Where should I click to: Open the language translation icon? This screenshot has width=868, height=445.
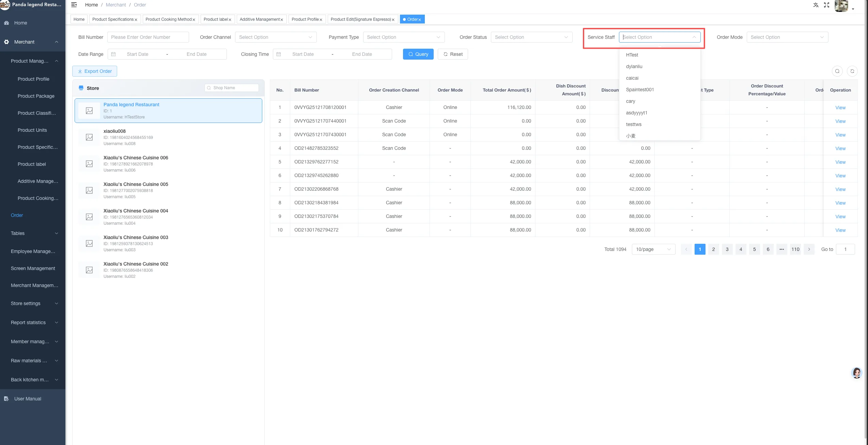(816, 5)
